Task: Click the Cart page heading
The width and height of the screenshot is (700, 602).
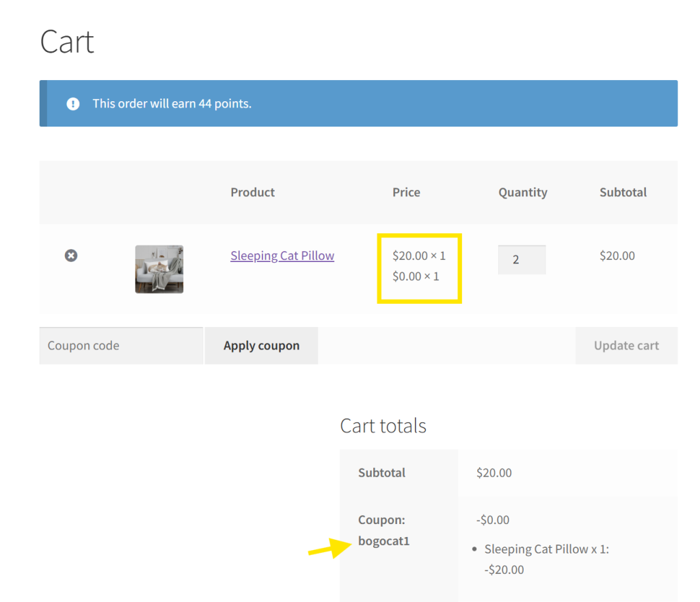Action: 66,41
